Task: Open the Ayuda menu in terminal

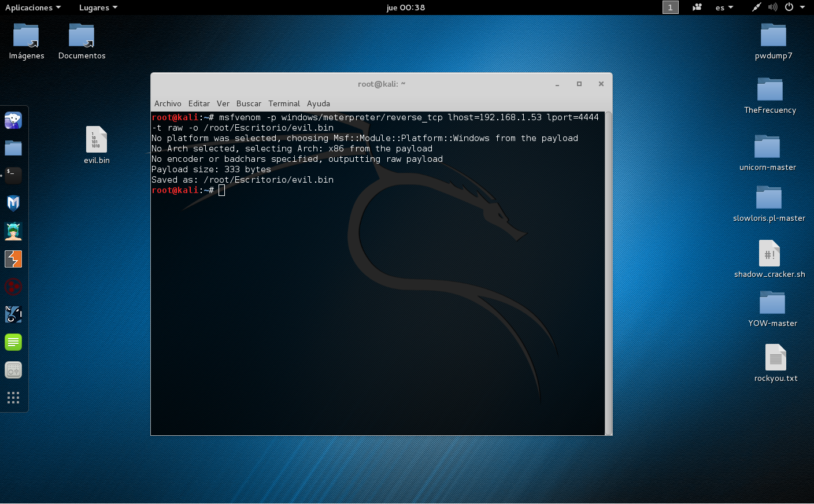Action: point(319,103)
